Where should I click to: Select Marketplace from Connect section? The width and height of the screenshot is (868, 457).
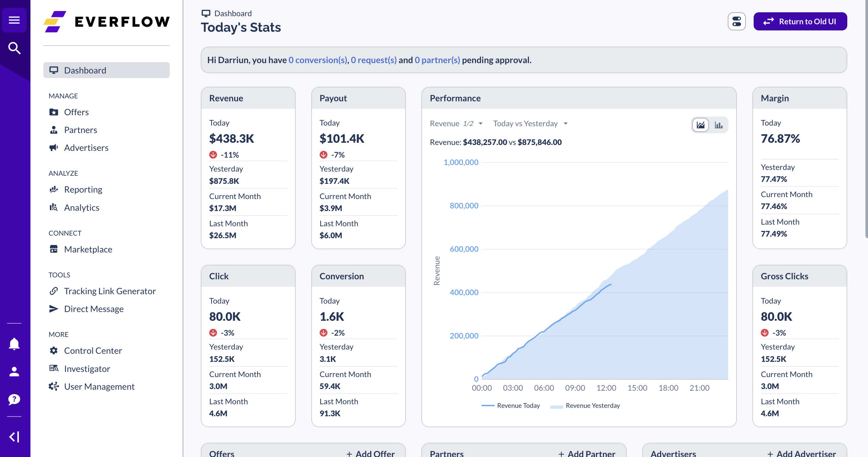point(88,249)
